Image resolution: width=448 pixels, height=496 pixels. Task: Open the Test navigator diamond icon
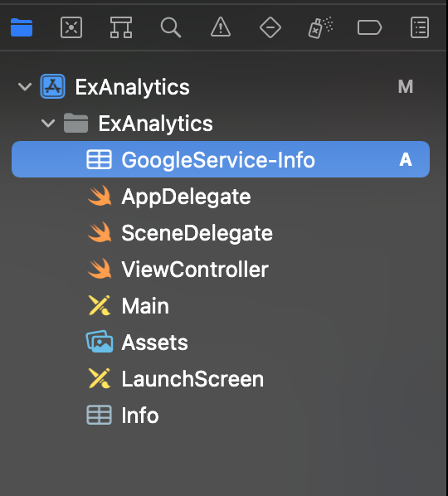[x=270, y=27]
